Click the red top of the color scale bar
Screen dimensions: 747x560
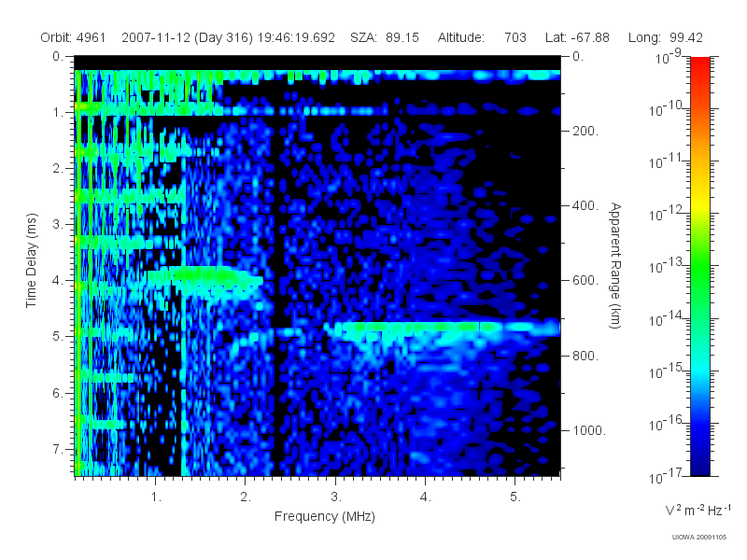pos(699,64)
